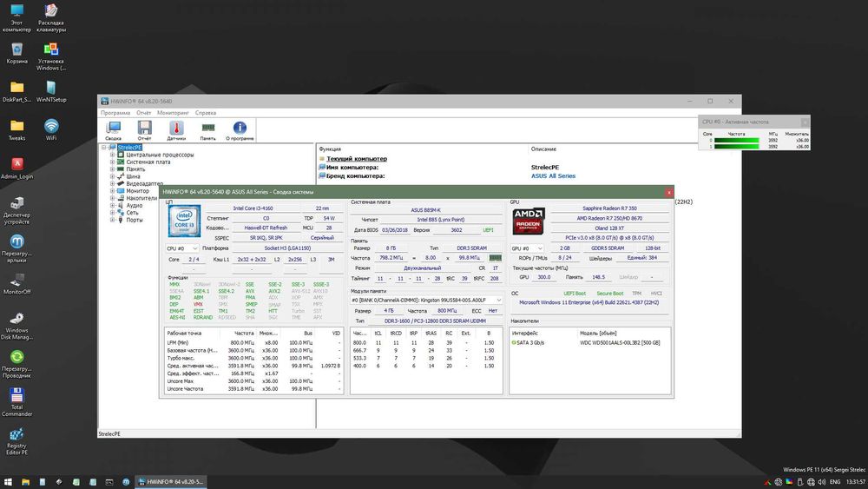Open the Отчёт menu in the menu bar
Viewport: 868px width, 489px height.
pyautogui.click(x=143, y=112)
